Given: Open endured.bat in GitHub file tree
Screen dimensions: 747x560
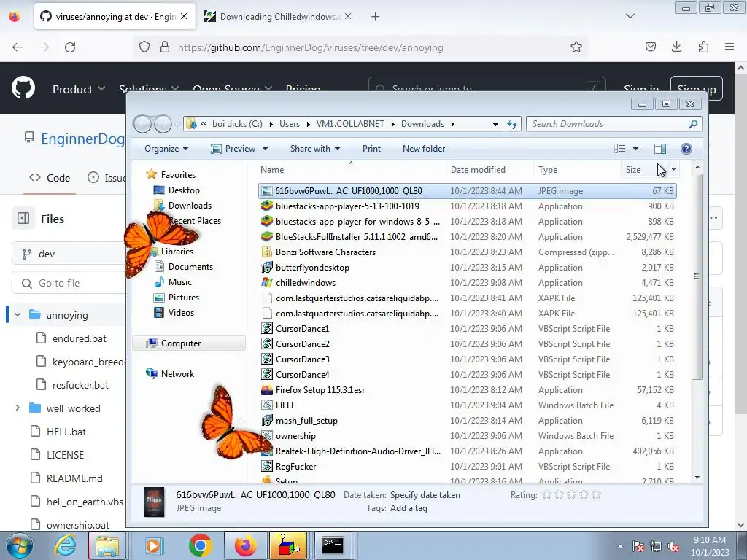Looking at the screenshot, I should point(79,338).
